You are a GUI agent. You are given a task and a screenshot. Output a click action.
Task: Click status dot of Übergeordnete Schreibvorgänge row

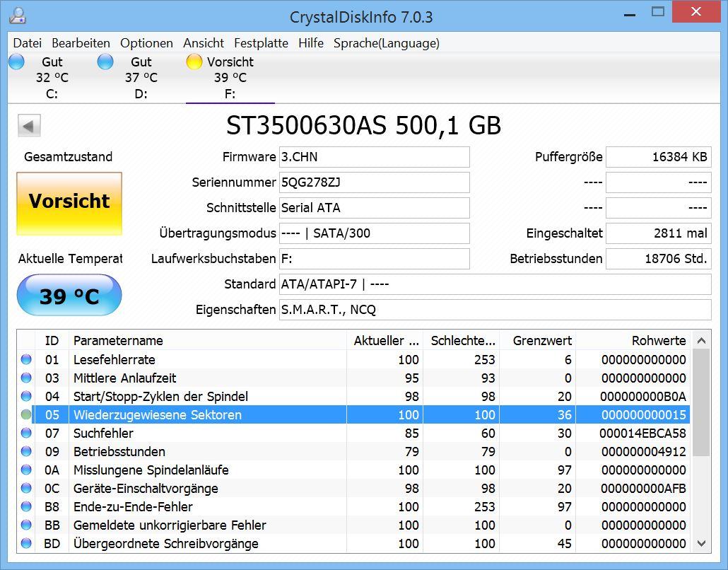(x=26, y=543)
